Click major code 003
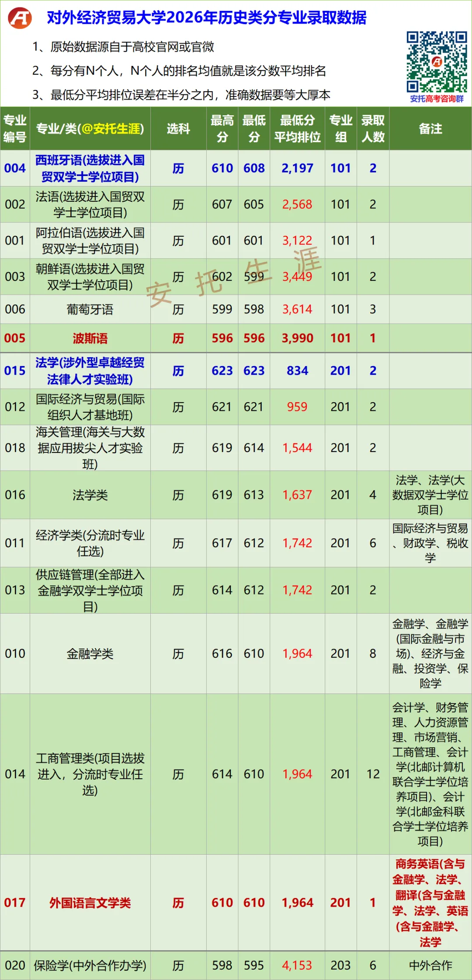The height and width of the screenshot is (980, 472). tap(15, 276)
